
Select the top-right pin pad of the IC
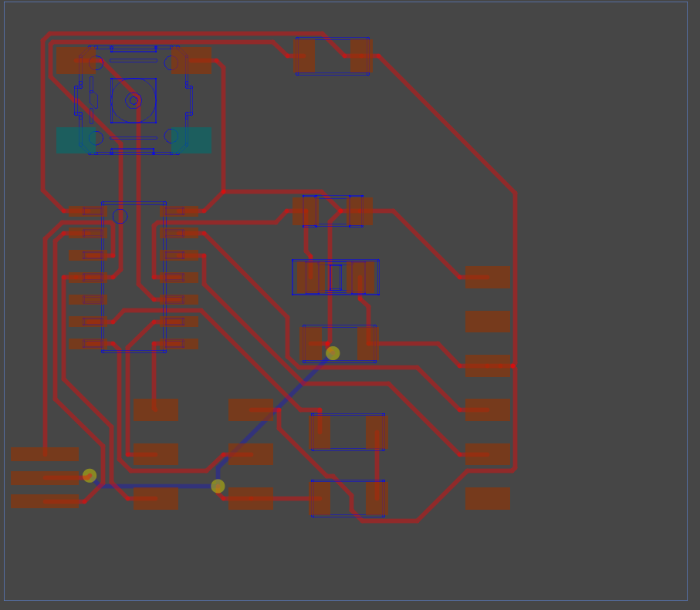pyautogui.click(x=179, y=211)
